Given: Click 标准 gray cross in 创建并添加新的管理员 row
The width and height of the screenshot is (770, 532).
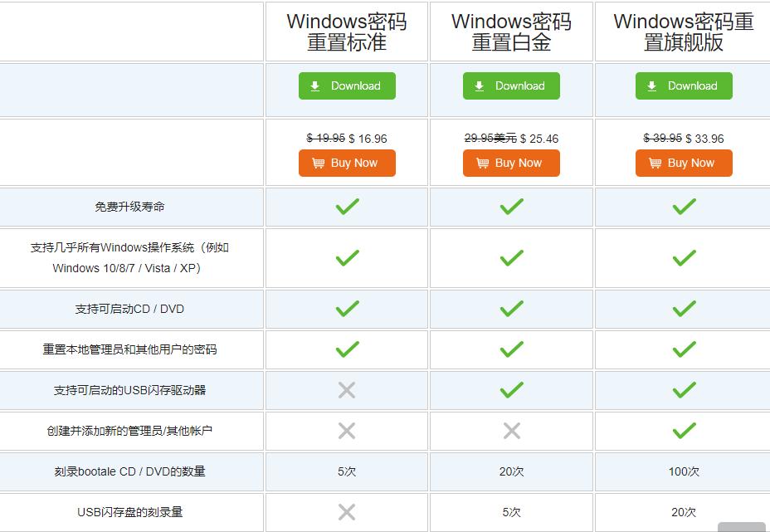Looking at the screenshot, I should coord(347,431).
